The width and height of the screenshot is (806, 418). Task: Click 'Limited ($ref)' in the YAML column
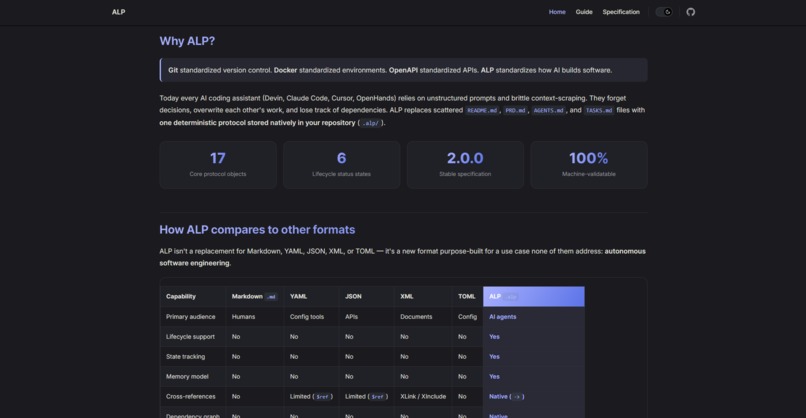311,397
